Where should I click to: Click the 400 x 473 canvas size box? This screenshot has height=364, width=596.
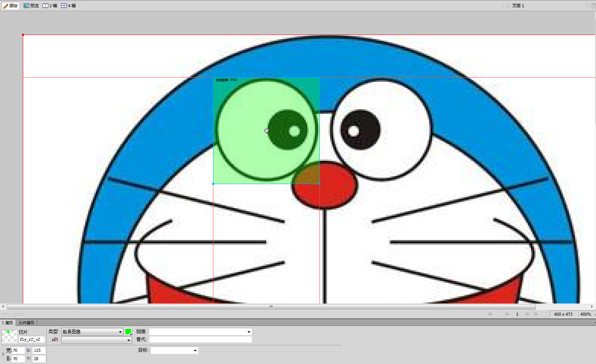(563, 314)
